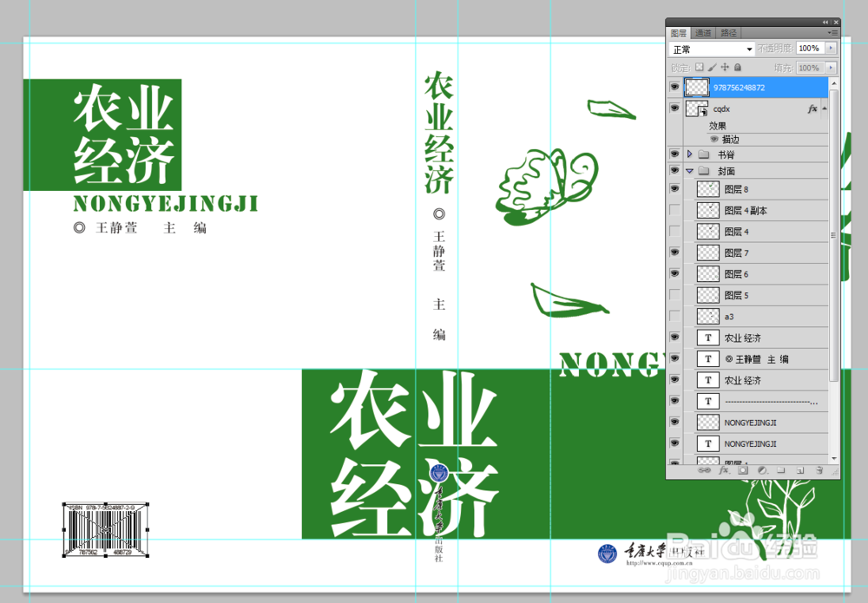Image resolution: width=868 pixels, height=603 pixels.
Task: Click the T thumbnail of the dashed-line text layer
Action: pos(708,401)
